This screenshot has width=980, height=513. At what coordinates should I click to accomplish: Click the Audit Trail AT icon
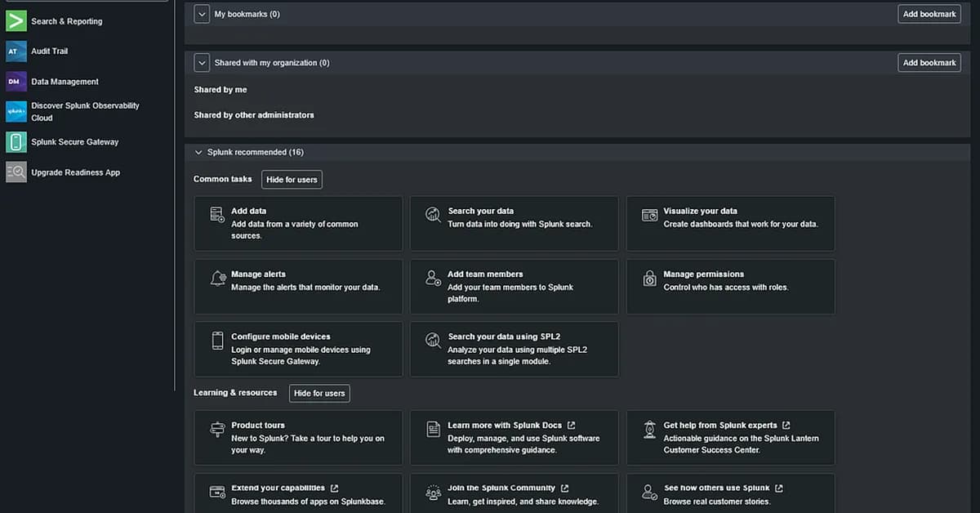16,51
